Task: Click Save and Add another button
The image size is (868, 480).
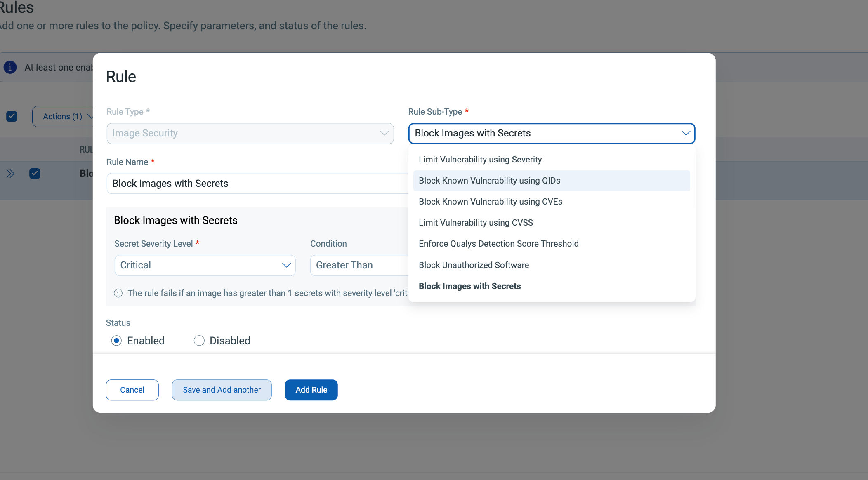Action: (x=222, y=390)
